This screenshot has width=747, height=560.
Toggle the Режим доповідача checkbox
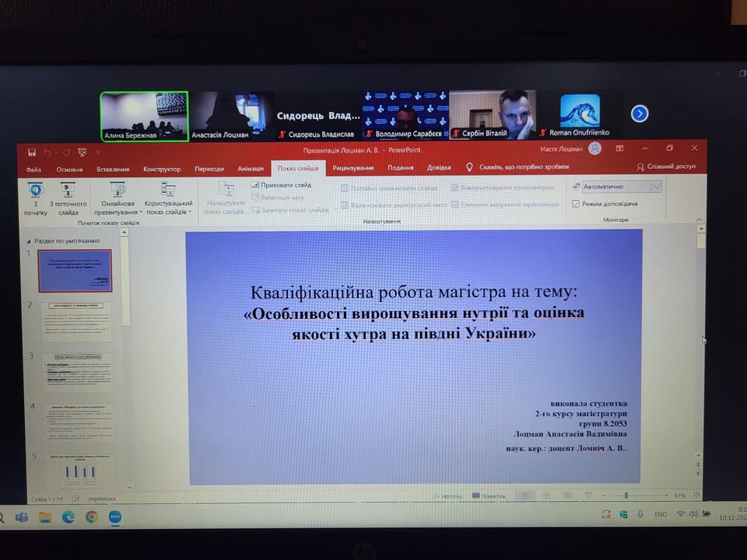pyautogui.click(x=576, y=204)
